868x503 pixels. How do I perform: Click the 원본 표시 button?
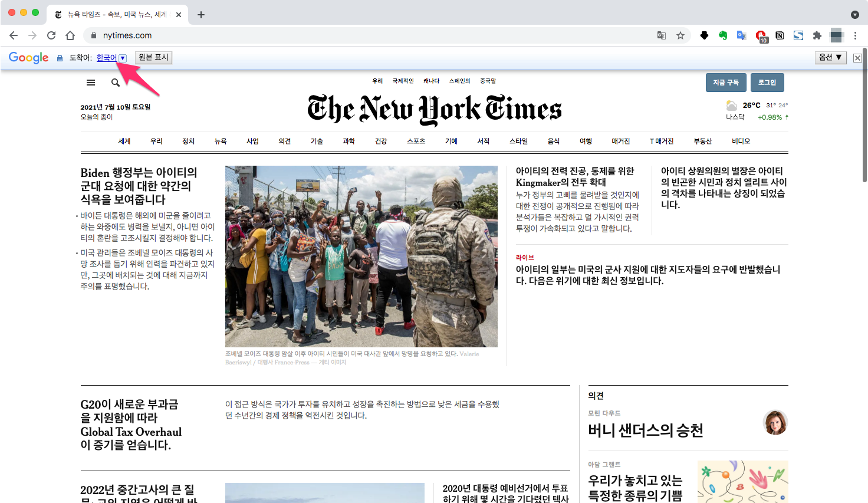pyautogui.click(x=153, y=57)
